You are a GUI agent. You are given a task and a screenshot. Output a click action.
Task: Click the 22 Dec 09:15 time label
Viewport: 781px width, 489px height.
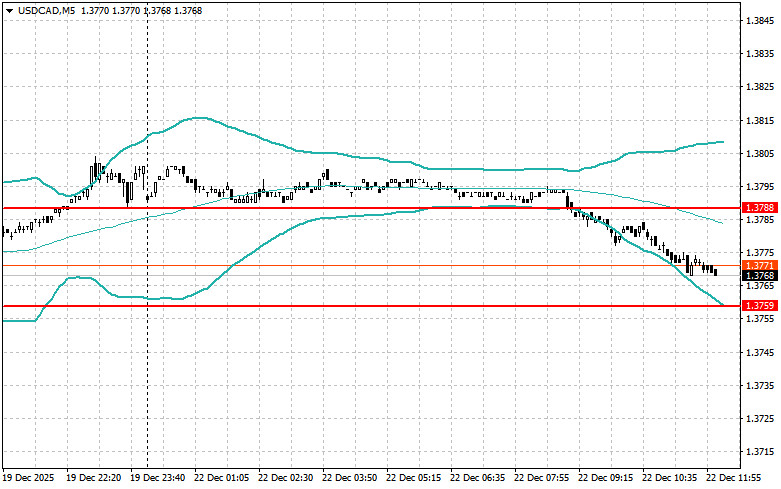(605, 478)
